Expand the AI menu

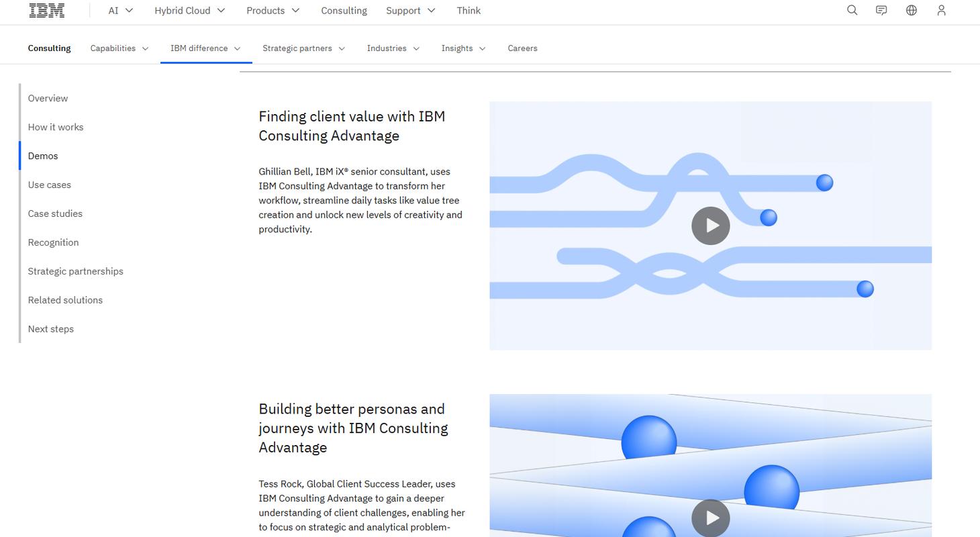tap(121, 11)
